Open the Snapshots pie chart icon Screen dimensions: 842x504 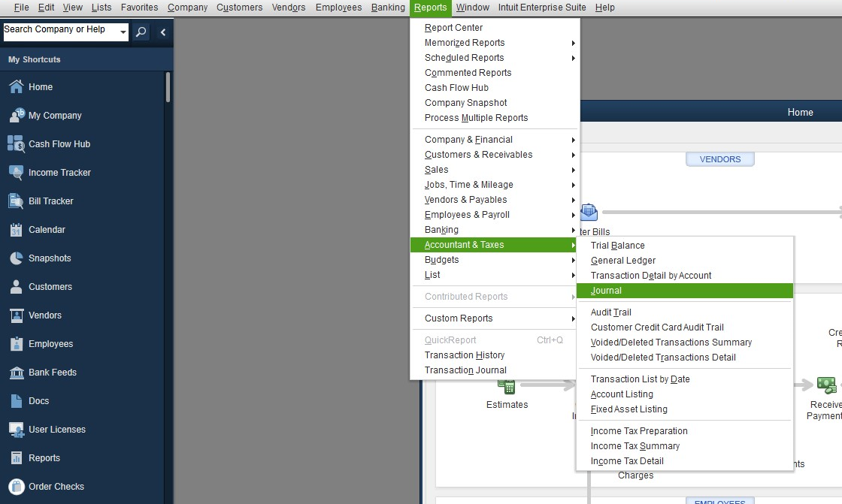17,258
